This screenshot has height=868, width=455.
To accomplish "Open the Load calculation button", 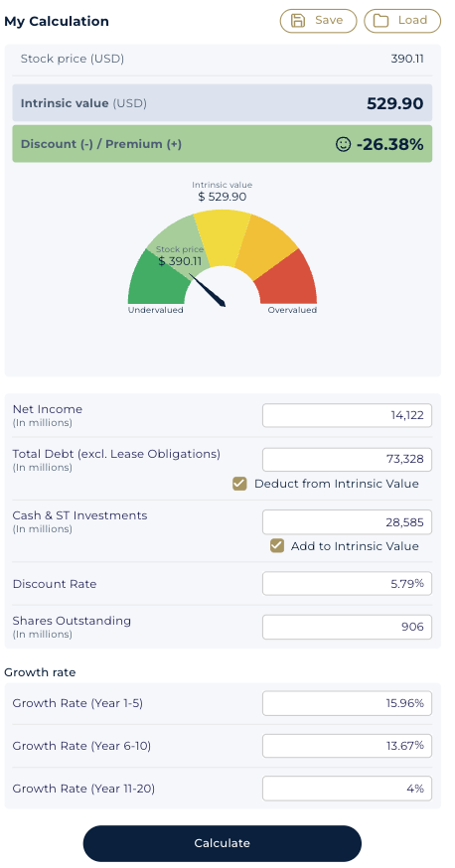I will (x=402, y=21).
